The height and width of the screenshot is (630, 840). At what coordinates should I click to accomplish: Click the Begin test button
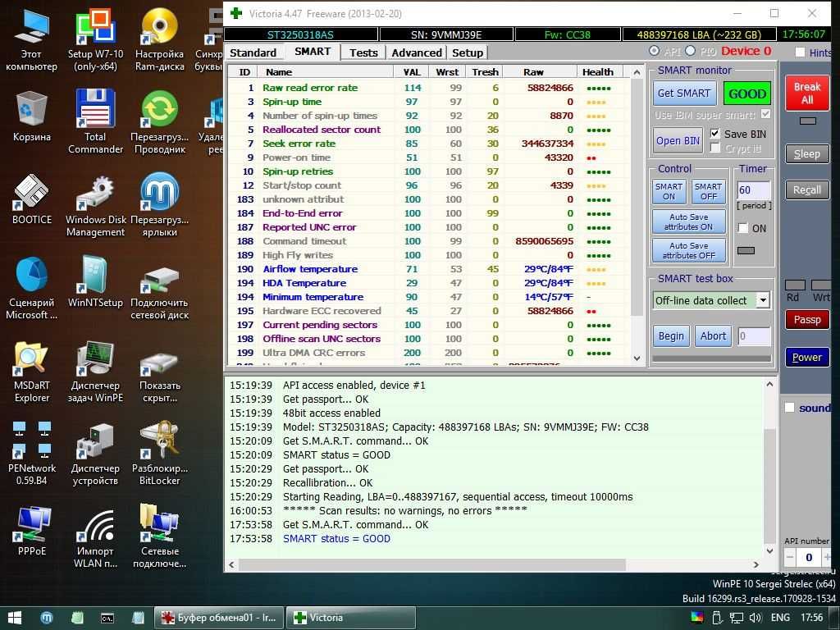[671, 336]
